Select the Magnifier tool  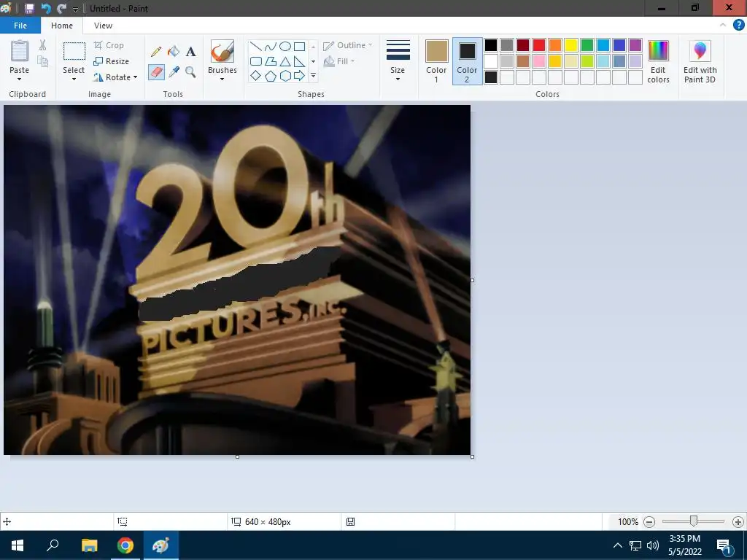coord(190,72)
